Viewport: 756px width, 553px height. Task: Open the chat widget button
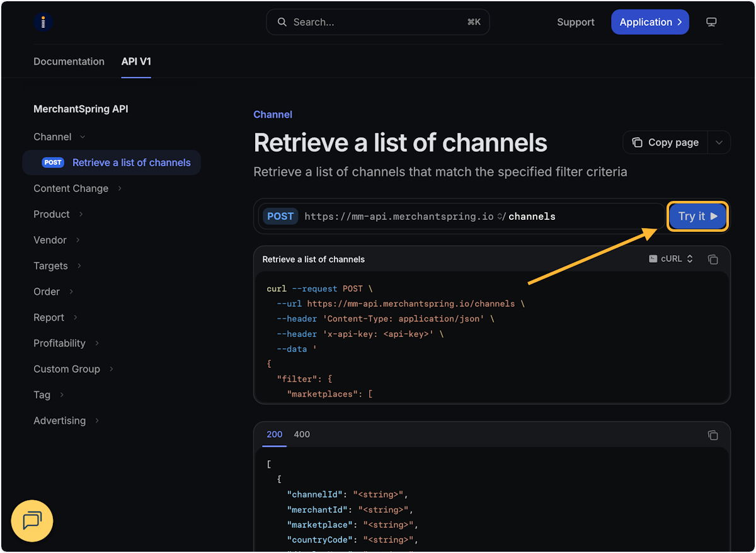32,520
